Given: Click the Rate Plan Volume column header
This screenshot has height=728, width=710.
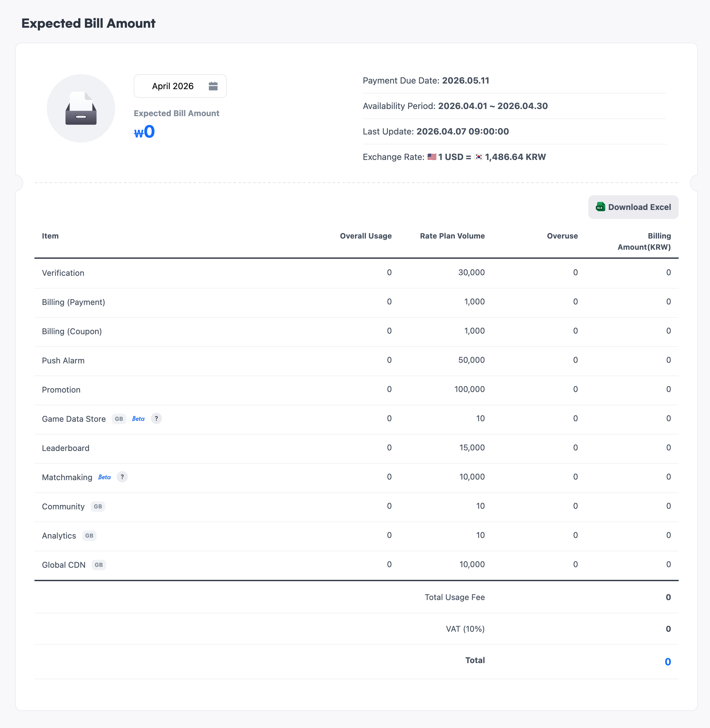Looking at the screenshot, I should (452, 236).
